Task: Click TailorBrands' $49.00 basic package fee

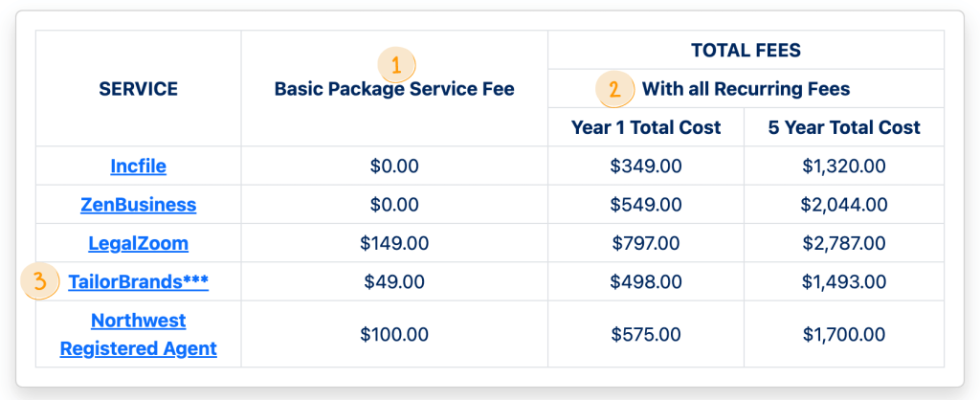Action: tap(394, 282)
